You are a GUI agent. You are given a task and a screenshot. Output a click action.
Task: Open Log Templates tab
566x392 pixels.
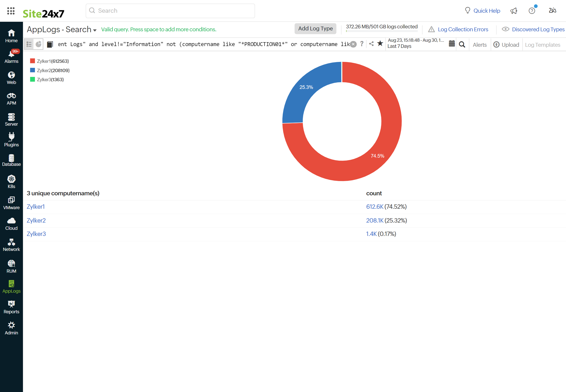click(x=542, y=45)
